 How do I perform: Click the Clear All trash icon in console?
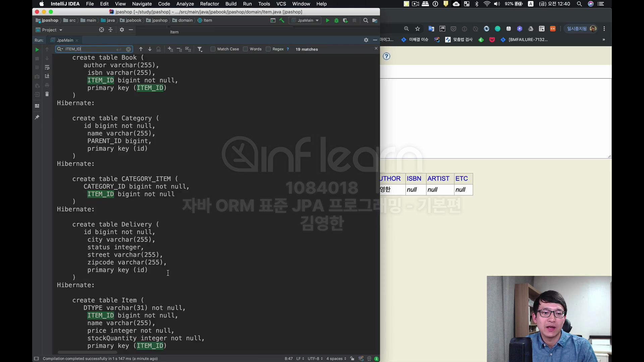47,94
